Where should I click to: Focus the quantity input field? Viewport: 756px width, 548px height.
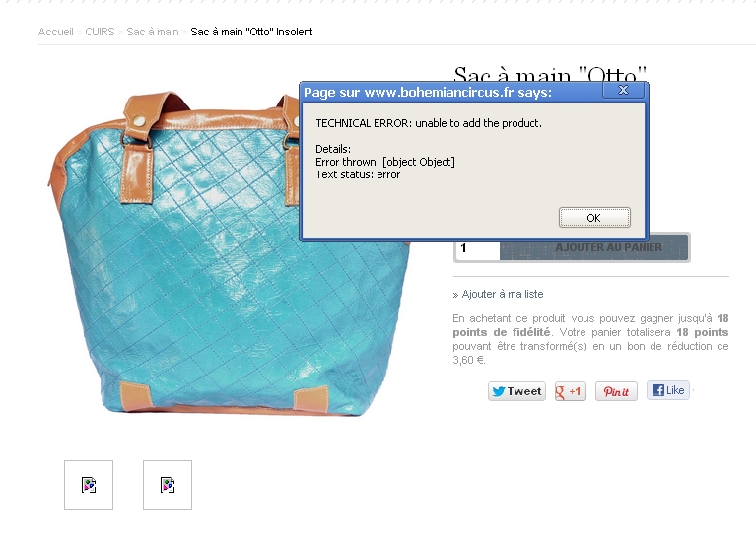[x=477, y=249]
